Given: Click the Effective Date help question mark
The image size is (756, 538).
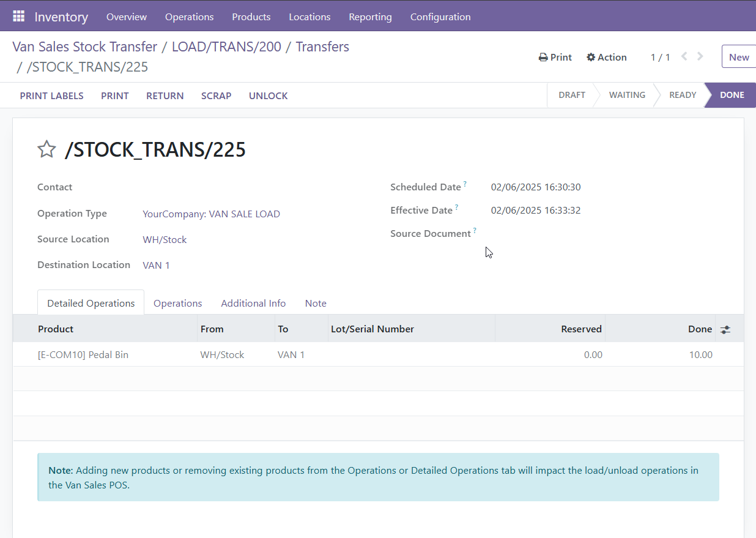Looking at the screenshot, I should pyautogui.click(x=456, y=207).
